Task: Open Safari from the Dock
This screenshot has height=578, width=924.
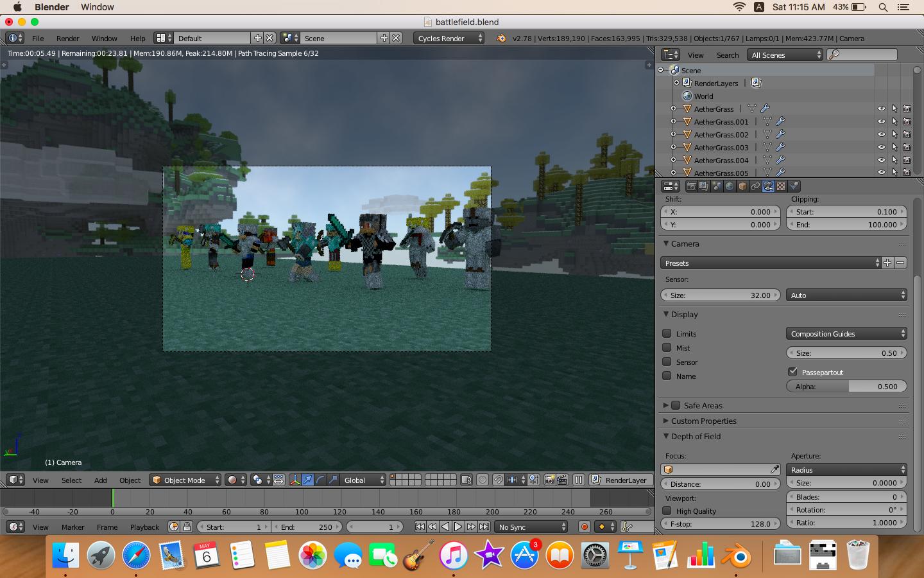Action: pyautogui.click(x=136, y=556)
